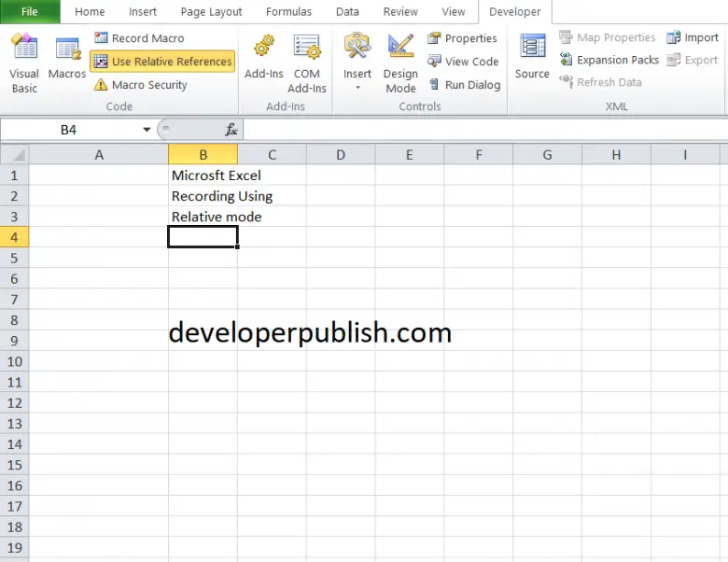Image resolution: width=728 pixels, height=562 pixels.
Task: Open the File tab
Action: point(30,12)
